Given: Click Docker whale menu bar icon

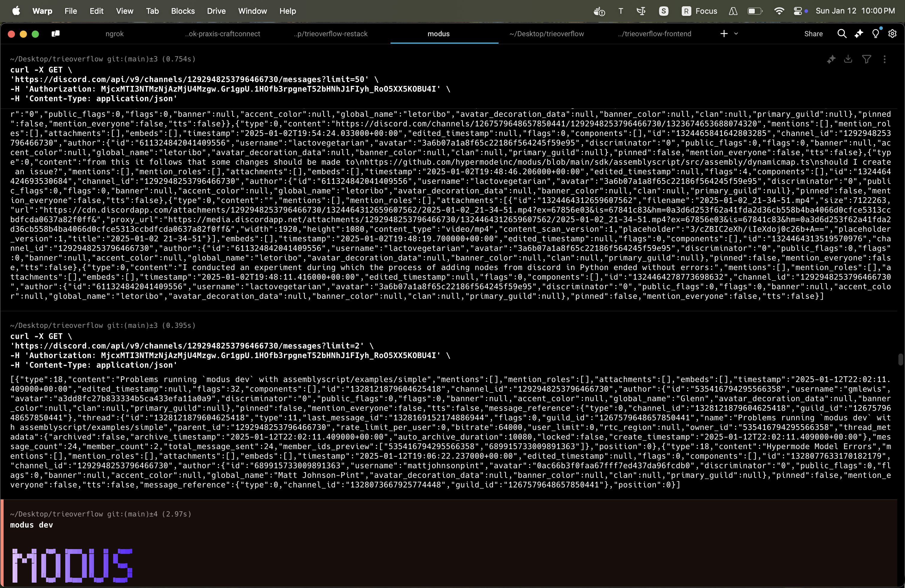Looking at the screenshot, I should click(599, 11).
